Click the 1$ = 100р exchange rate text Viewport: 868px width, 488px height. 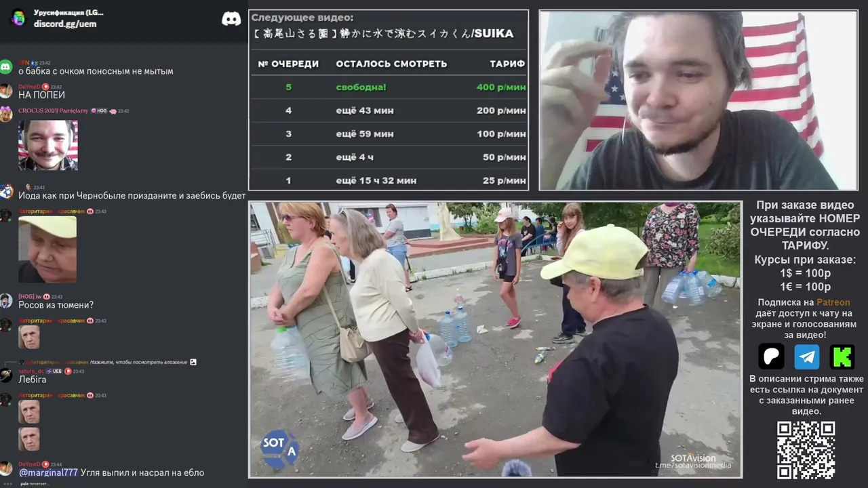[806, 273]
